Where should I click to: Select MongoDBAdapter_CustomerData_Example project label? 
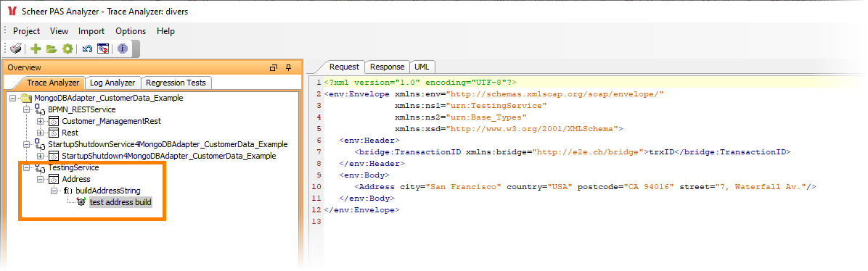click(x=109, y=98)
